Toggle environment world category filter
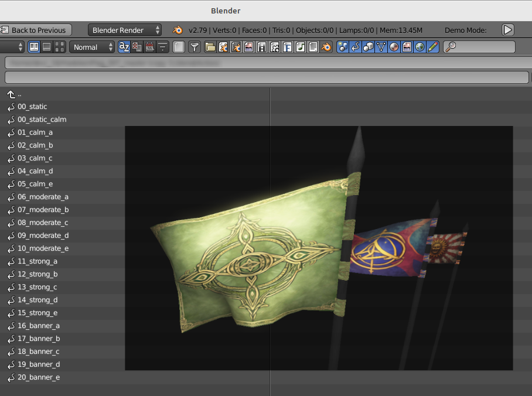Screen dimensions: 532x396 pyautogui.click(x=420, y=47)
